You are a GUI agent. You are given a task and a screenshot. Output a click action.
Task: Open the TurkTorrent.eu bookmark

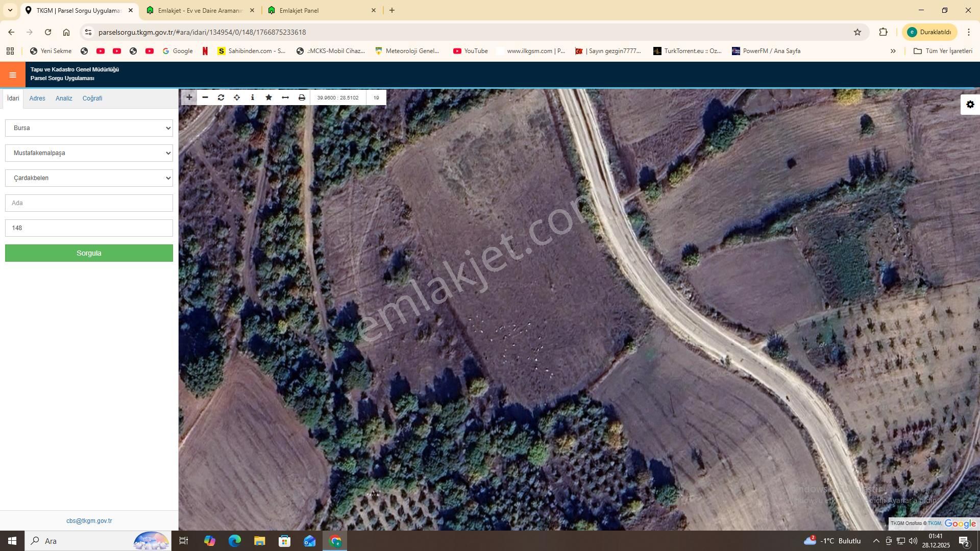[x=688, y=51]
